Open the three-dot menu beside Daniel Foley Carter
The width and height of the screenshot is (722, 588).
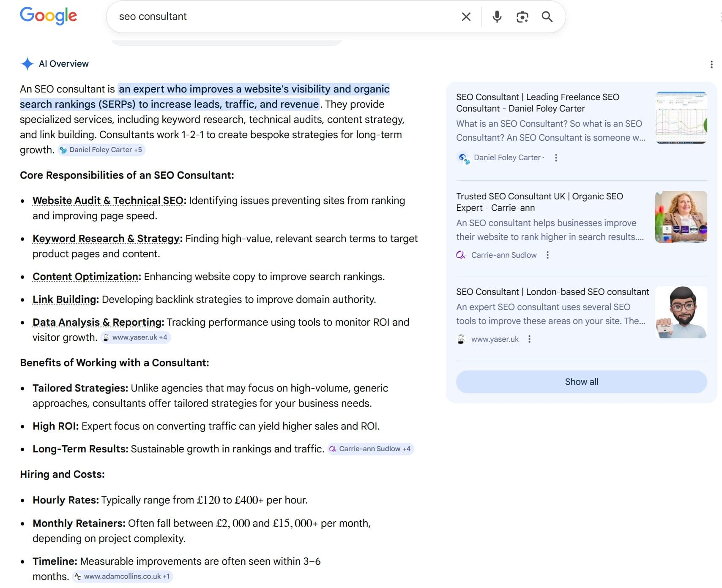[x=556, y=158]
